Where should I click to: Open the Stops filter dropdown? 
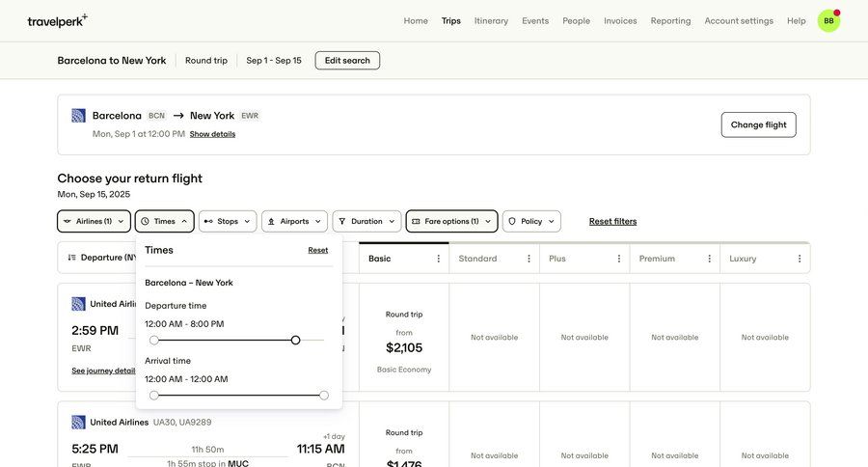coord(228,221)
